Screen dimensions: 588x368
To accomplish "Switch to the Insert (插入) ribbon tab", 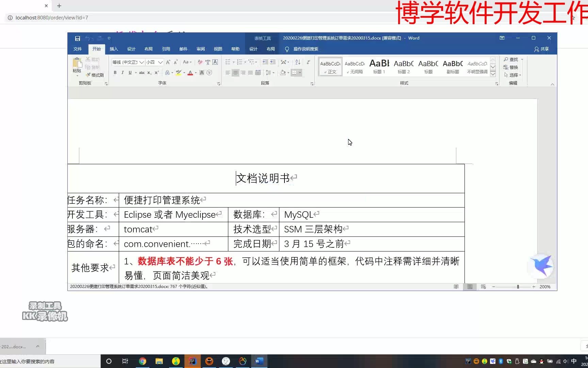I will (114, 49).
